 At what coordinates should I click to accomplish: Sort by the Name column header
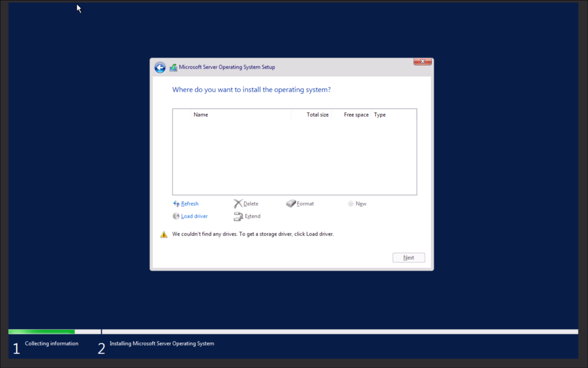coord(201,115)
